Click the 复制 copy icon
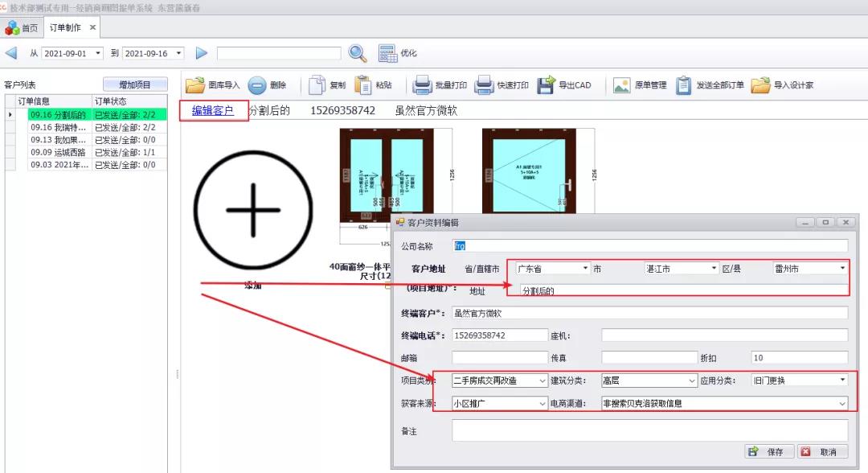This screenshot has width=868, height=473. (x=317, y=85)
